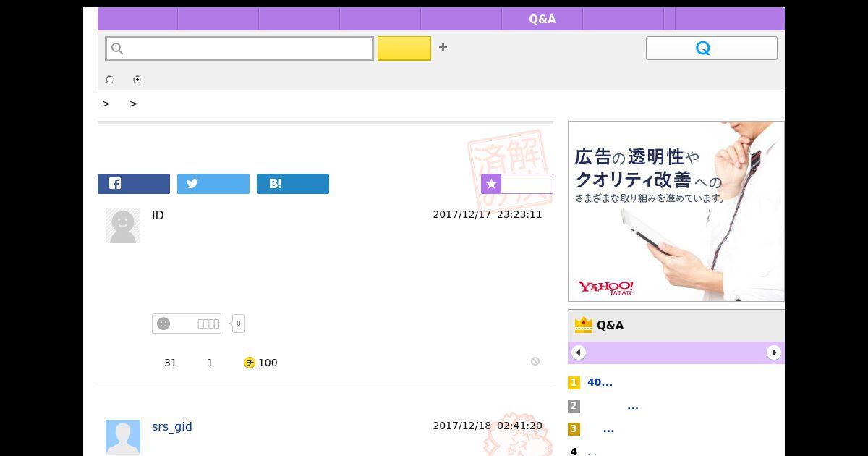This screenshot has height=456, width=868.
Task: Click the purple star favorite button
Action: (517, 184)
